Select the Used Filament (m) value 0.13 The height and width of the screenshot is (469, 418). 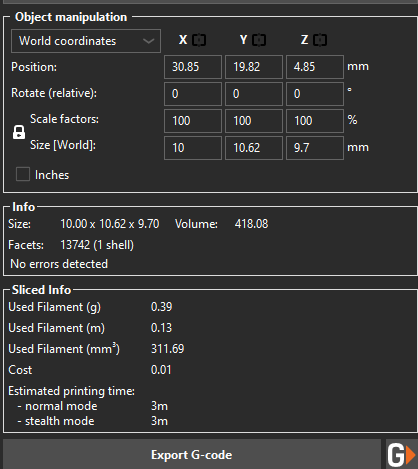point(162,328)
